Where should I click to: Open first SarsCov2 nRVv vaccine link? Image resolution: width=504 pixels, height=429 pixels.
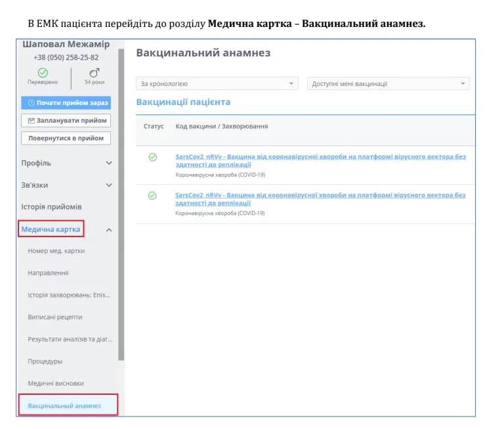point(320,157)
